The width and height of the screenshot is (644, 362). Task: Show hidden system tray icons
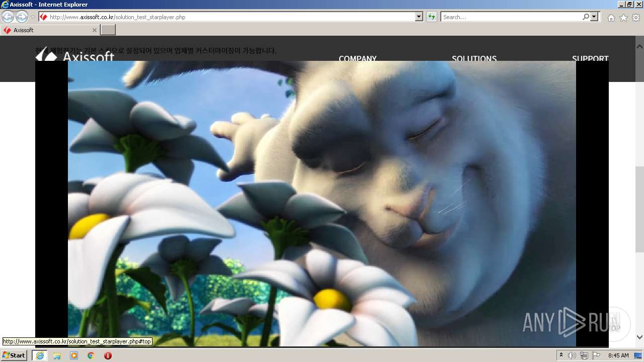pos(561,355)
